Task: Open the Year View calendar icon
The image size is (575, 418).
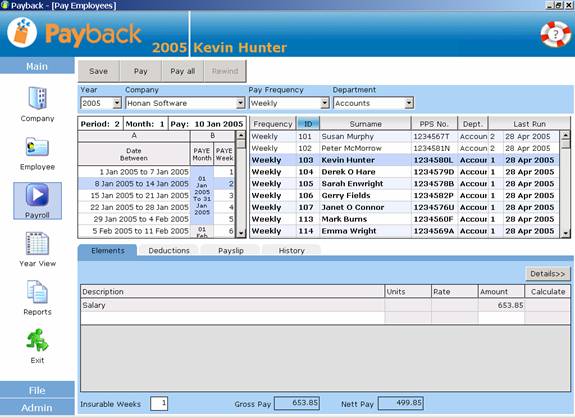Action: [37, 243]
